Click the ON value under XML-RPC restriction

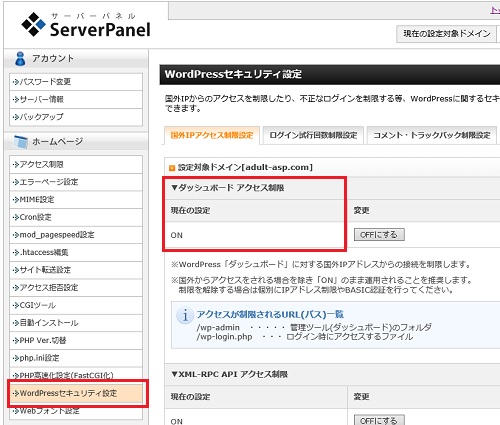click(177, 421)
